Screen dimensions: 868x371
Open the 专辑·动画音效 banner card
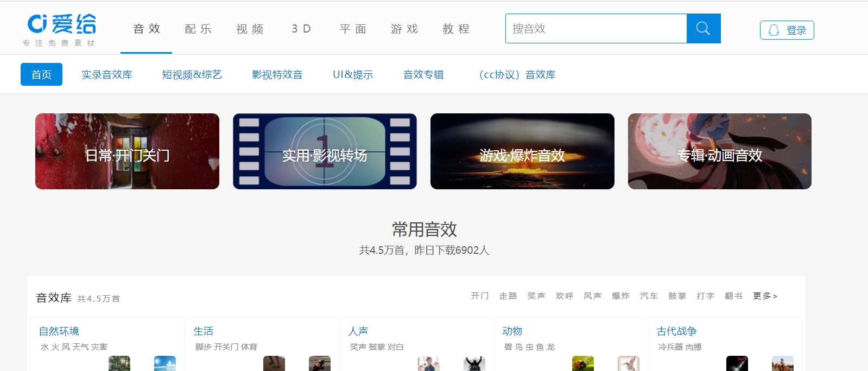pyautogui.click(x=720, y=151)
